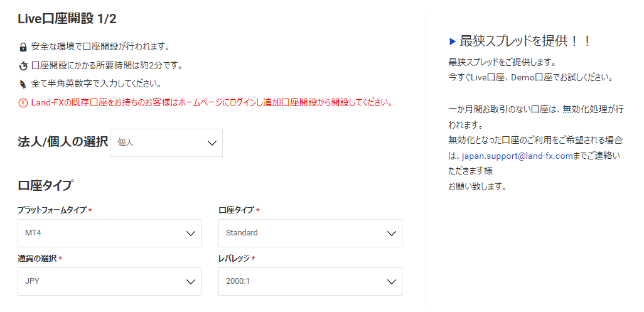Viewport: 644px width, 312px height.
Task: Click the レバレッジ field label
Action: (x=233, y=259)
